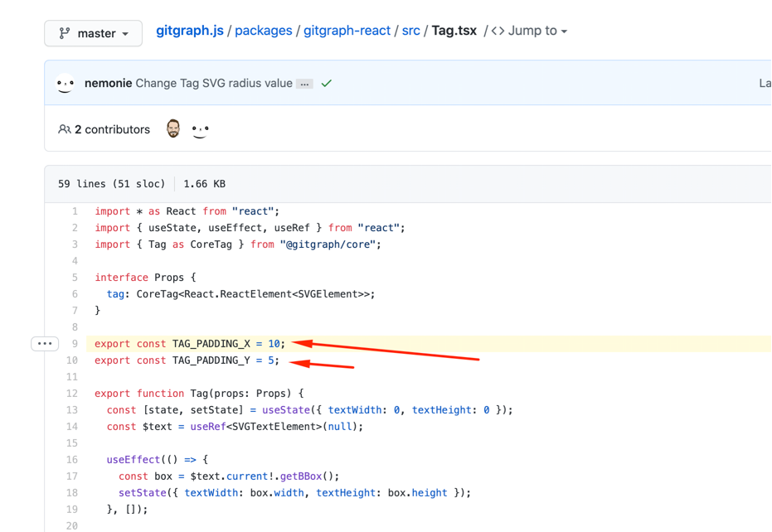
Task: Open the kebab menu beside line 9
Action: click(x=45, y=343)
